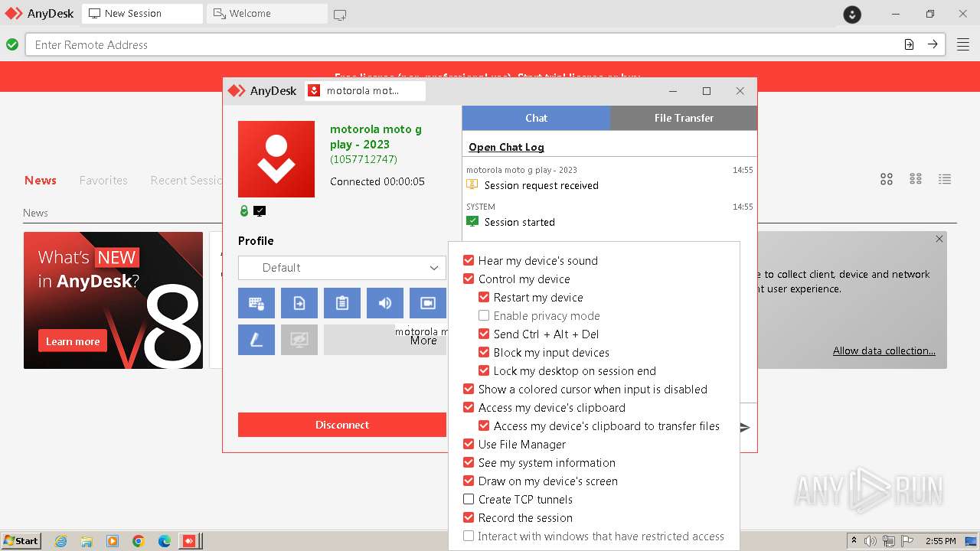Dismiss the data collection banner
The width and height of the screenshot is (980, 551).
coord(939,239)
